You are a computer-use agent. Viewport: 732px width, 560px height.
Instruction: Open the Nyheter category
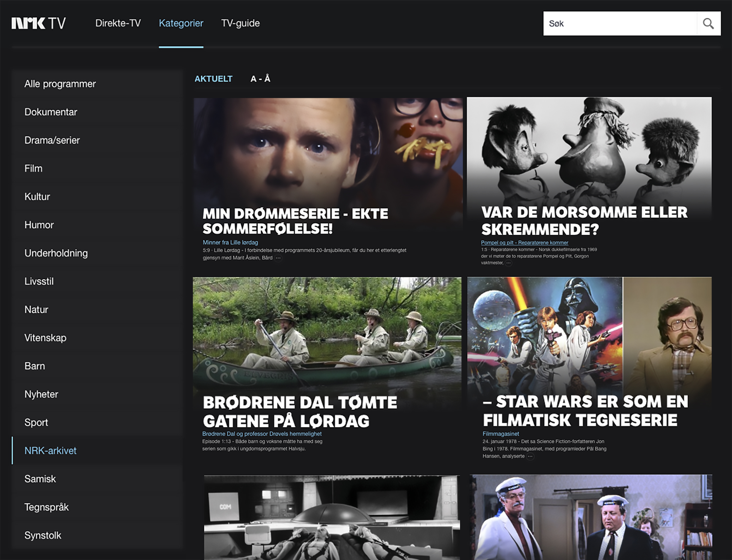point(98,394)
